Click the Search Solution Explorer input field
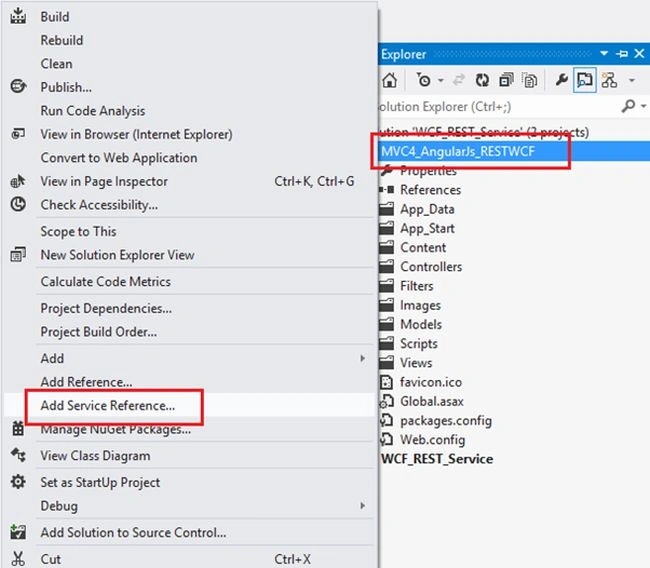 point(497,107)
